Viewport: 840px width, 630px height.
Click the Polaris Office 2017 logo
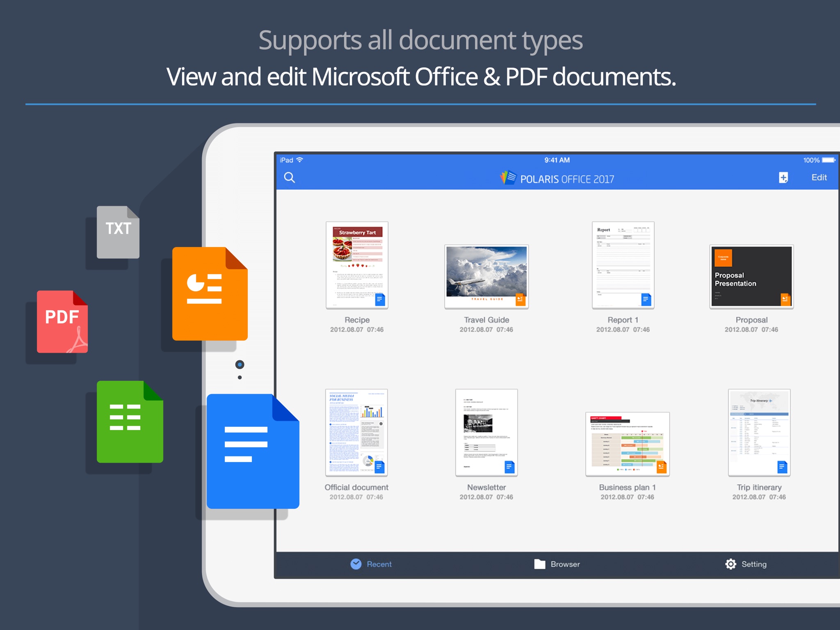pyautogui.click(x=557, y=178)
